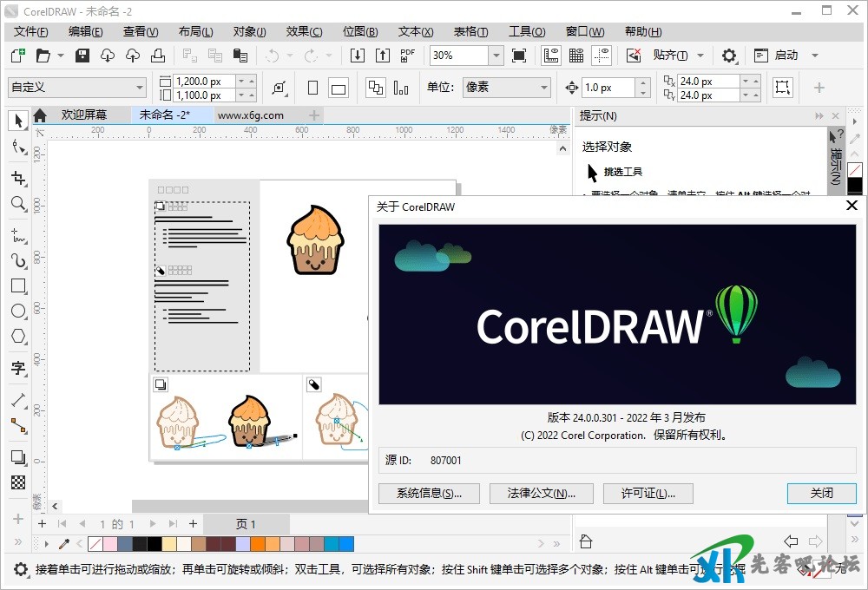Select the Zoom magnifier tool
This screenshot has width=868, height=590.
[17, 204]
